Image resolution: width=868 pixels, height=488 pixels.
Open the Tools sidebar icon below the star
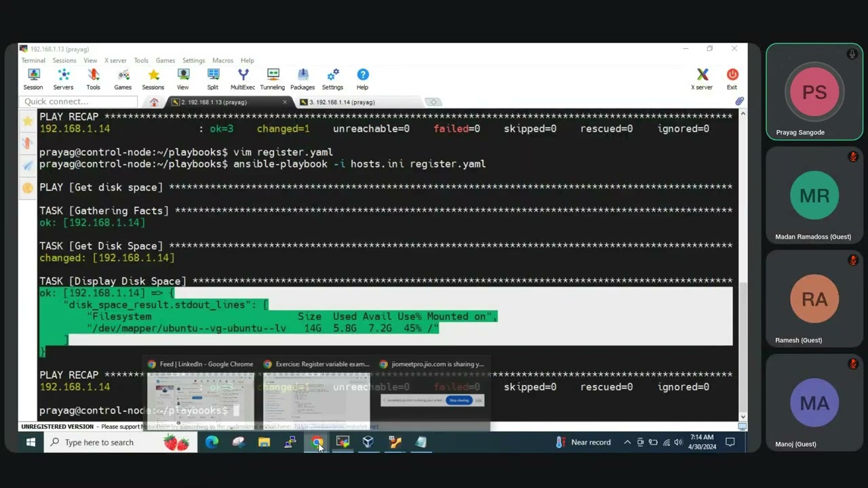pyautogui.click(x=27, y=143)
